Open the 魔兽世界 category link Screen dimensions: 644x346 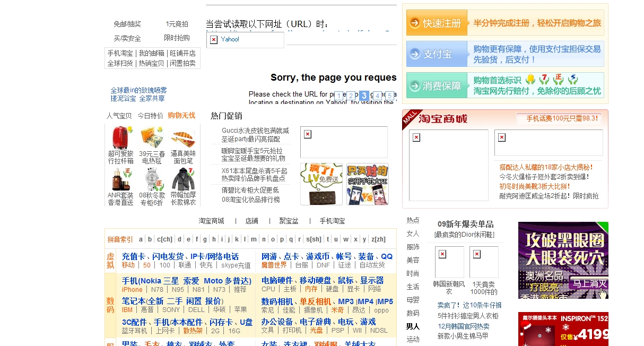274,265
